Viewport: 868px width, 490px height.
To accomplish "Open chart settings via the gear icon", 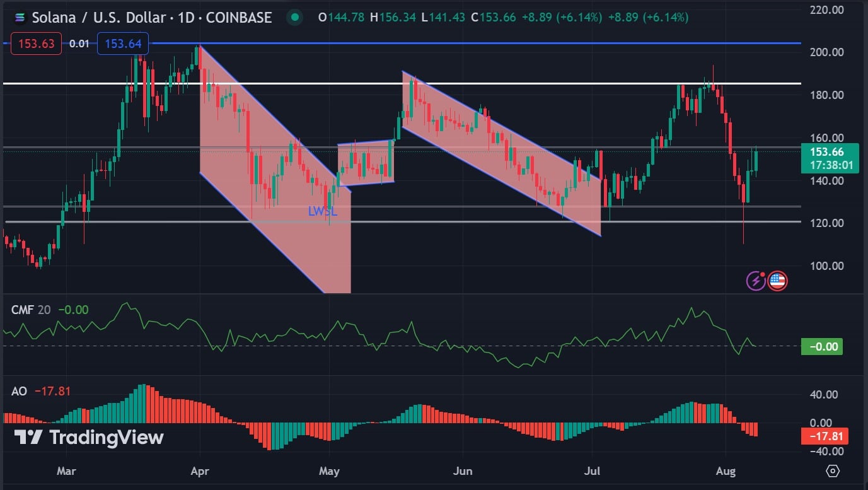I will tap(833, 470).
